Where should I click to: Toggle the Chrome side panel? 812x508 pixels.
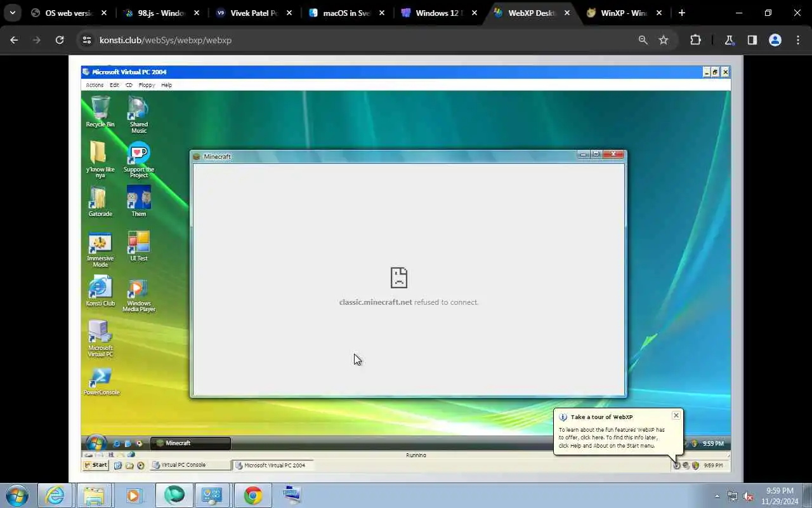752,40
